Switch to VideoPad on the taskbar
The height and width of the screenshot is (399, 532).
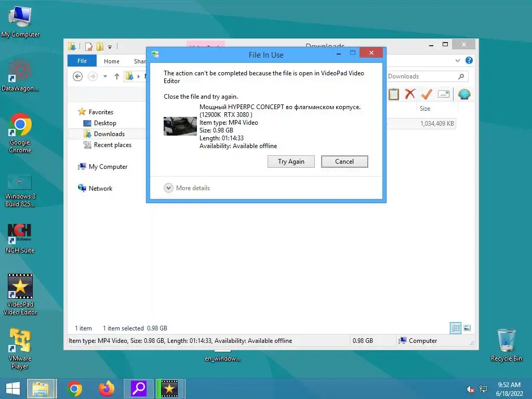170,389
